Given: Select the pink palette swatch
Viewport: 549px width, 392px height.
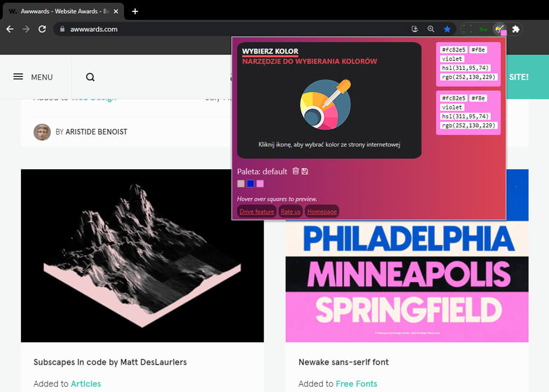Looking at the screenshot, I should point(260,184).
